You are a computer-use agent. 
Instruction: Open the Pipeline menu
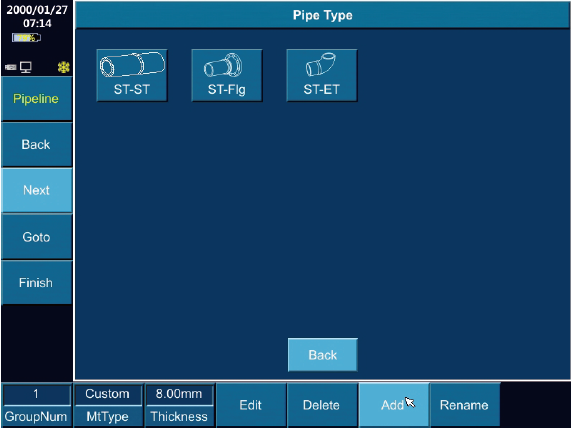click(x=36, y=99)
